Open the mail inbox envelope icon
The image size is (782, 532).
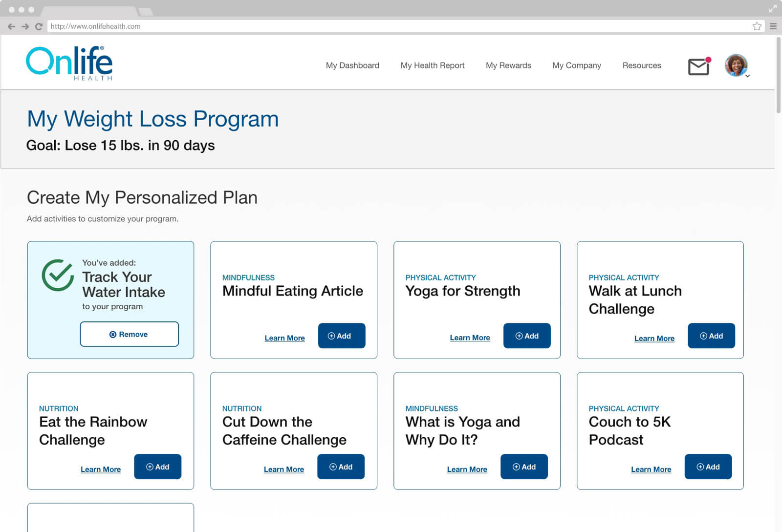pos(698,66)
